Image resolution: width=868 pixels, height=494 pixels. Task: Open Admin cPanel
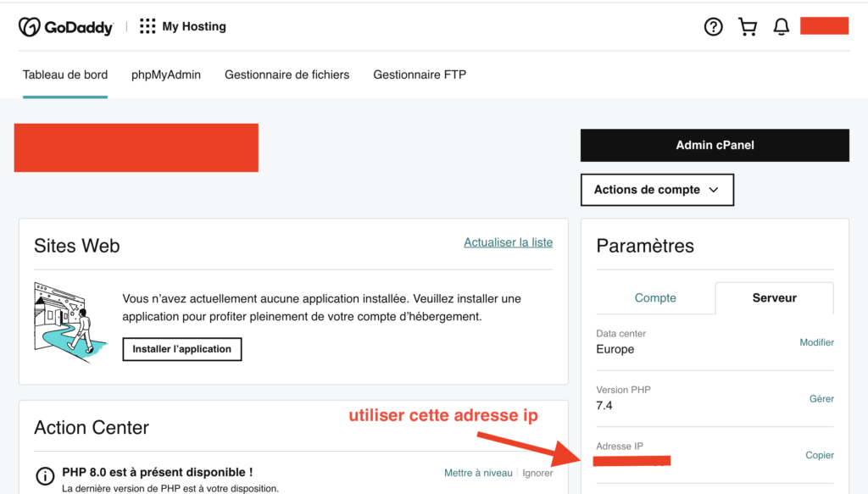(x=715, y=145)
